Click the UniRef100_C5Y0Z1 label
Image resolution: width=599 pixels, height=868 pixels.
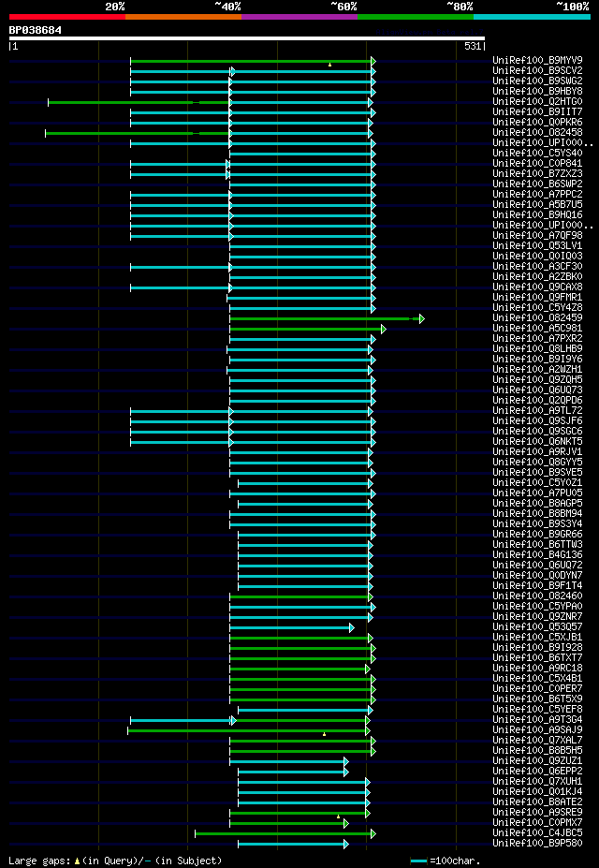tap(537, 483)
